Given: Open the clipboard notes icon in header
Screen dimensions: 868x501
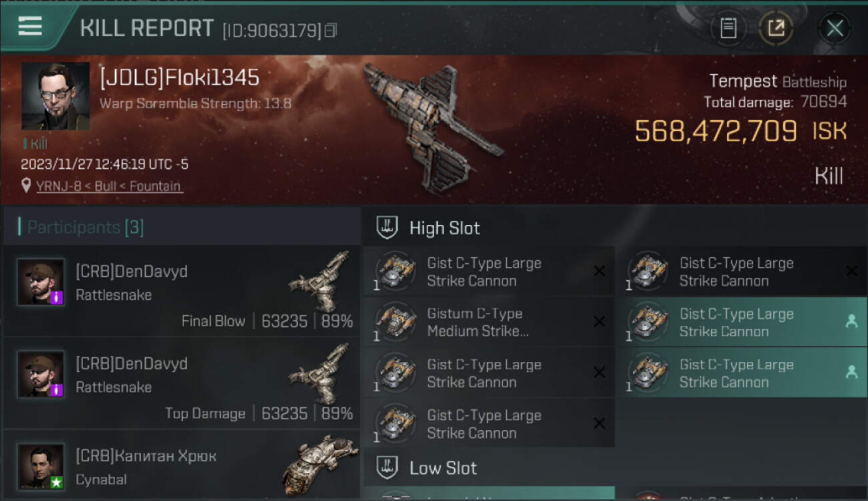Looking at the screenshot, I should click(728, 28).
